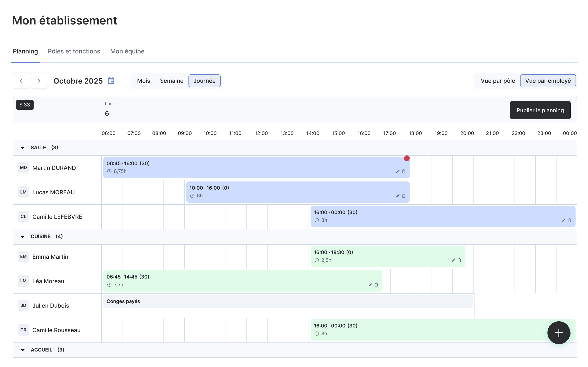Click the red alert badge on Martin's shift
Image resolution: width=588 pixels, height=367 pixels.
pos(407,158)
